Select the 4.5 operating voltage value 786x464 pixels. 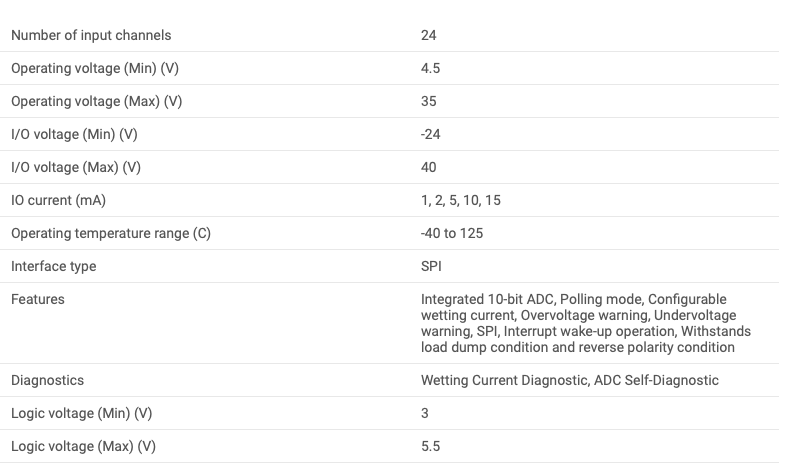coord(431,69)
